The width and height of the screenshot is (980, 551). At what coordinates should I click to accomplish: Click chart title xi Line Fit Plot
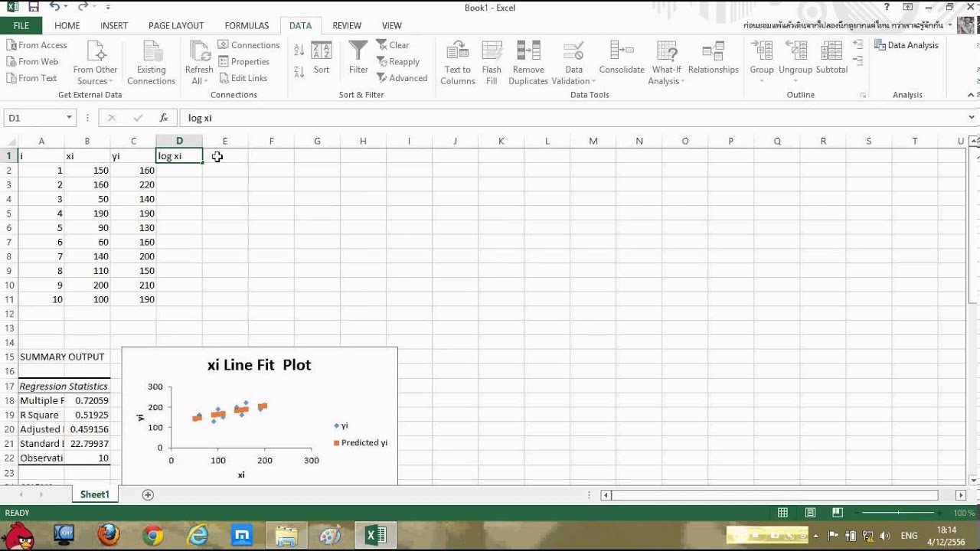point(259,365)
